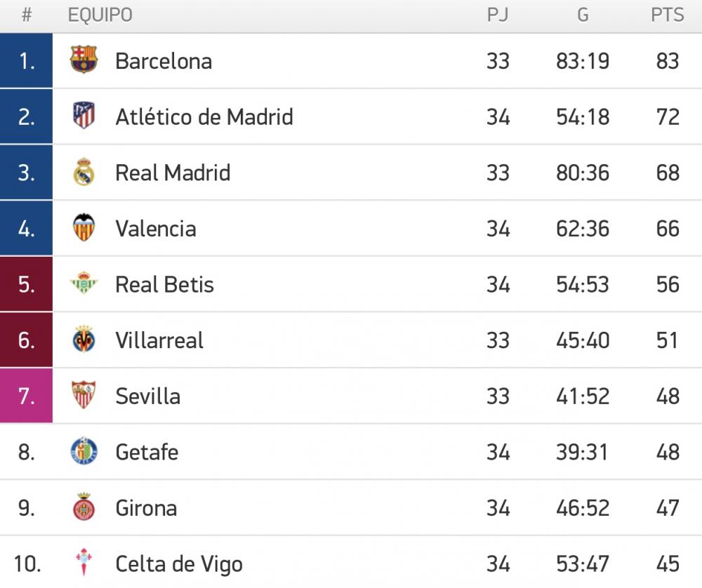This screenshot has width=702, height=588.
Task: Sort table by PTS column header
Action: [667, 15]
